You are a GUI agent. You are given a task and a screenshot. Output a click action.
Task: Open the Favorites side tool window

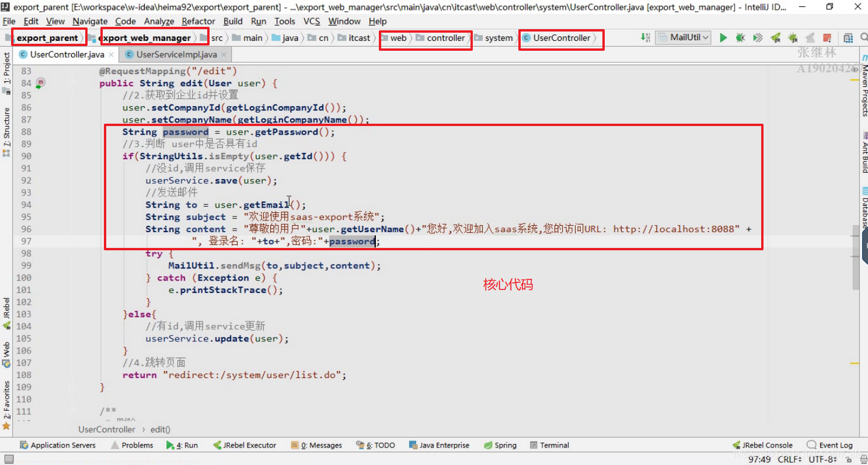pyautogui.click(x=6, y=405)
